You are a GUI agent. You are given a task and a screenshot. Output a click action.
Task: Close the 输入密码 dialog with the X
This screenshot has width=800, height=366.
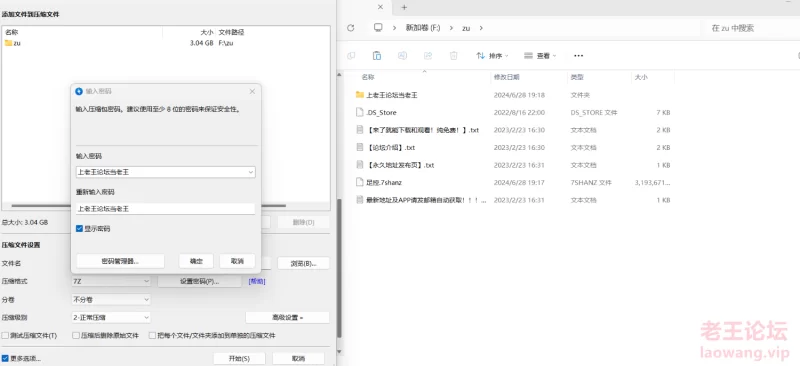point(252,91)
